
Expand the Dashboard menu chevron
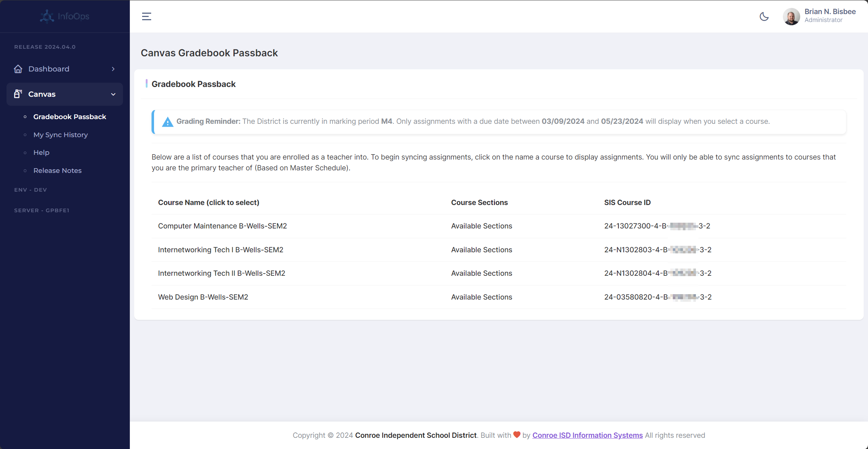113,69
